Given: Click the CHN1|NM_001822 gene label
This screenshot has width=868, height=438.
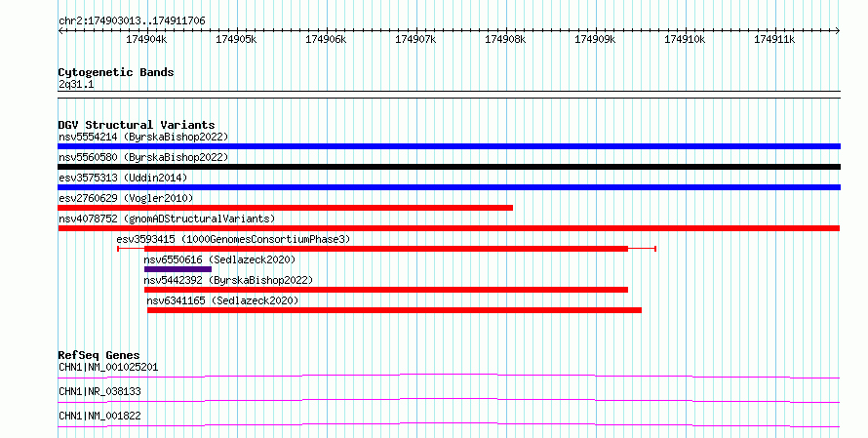Looking at the screenshot, I should [99, 416].
